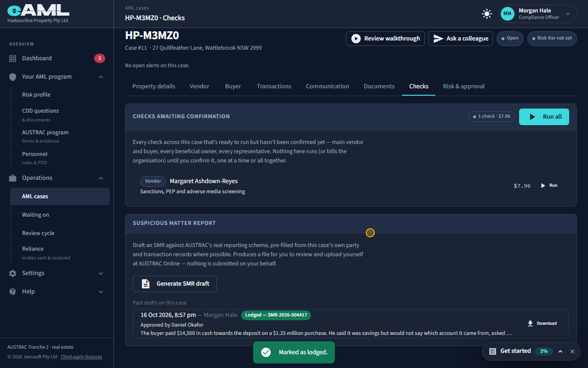Image resolution: width=588 pixels, height=368 pixels.
Task: Click the Help question mark icon
Action: coord(12,292)
